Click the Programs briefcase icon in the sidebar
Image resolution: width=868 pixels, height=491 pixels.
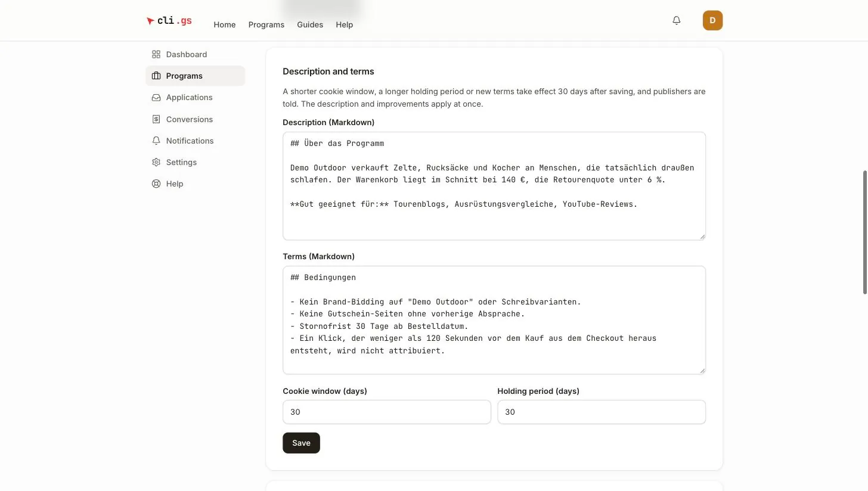click(x=156, y=76)
